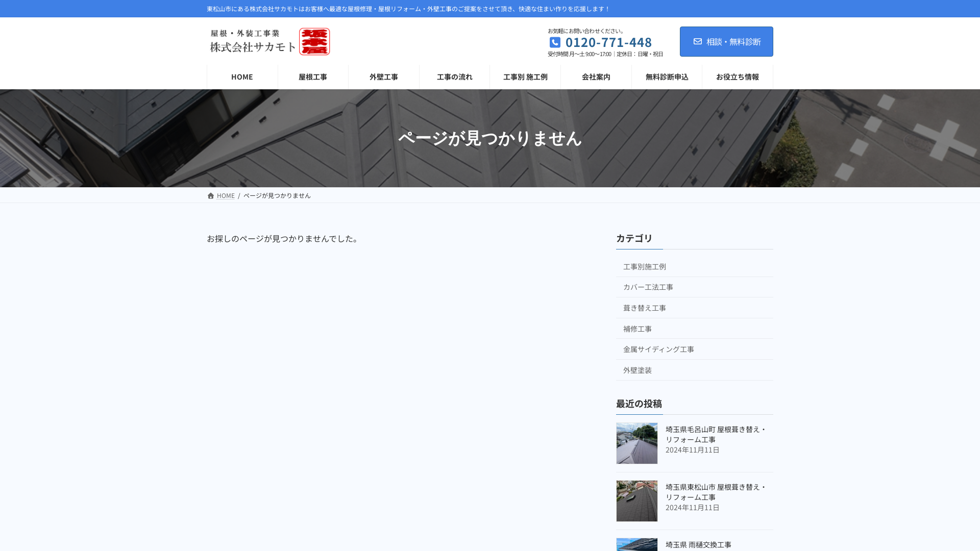This screenshot has height=551, width=980.
Task: Open 工事別 施工例 in the navigation
Action: pyautogui.click(x=525, y=77)
